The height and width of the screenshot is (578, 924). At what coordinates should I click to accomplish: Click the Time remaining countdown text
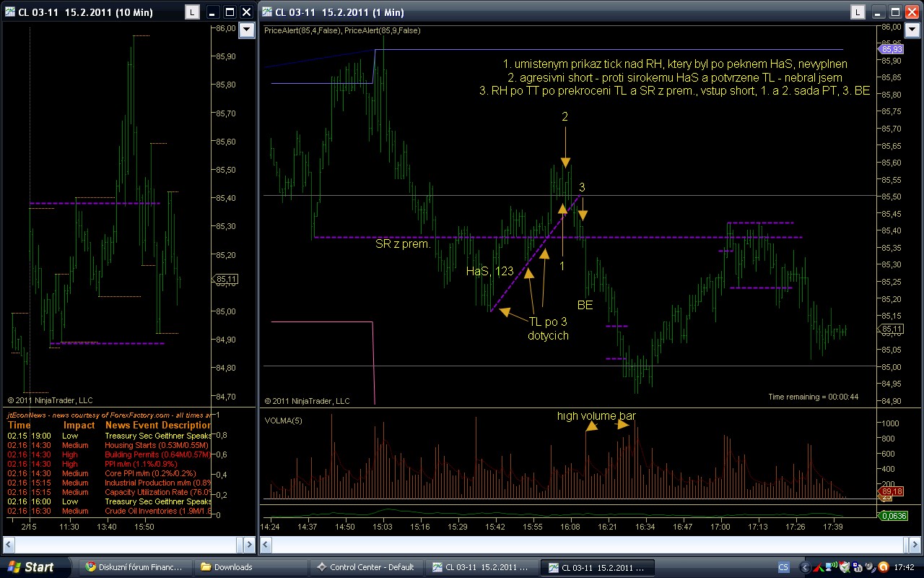pyautogui.click(x=813, y=397)
